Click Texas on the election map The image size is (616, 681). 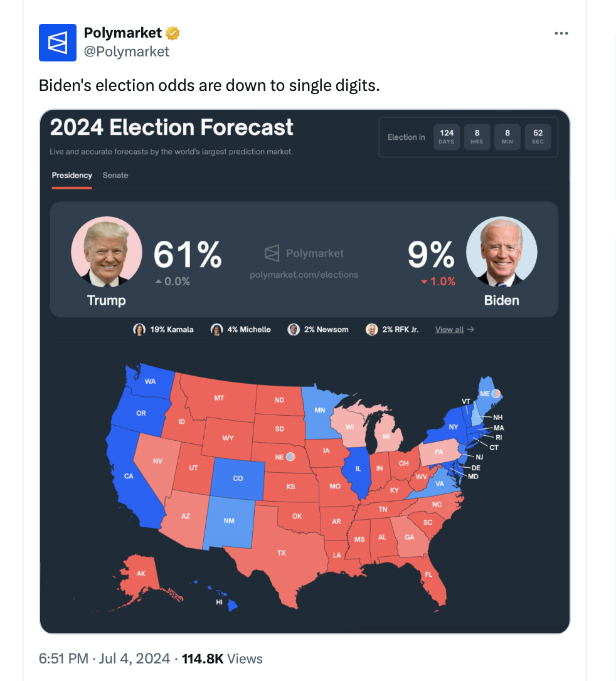tap(282, 552)
